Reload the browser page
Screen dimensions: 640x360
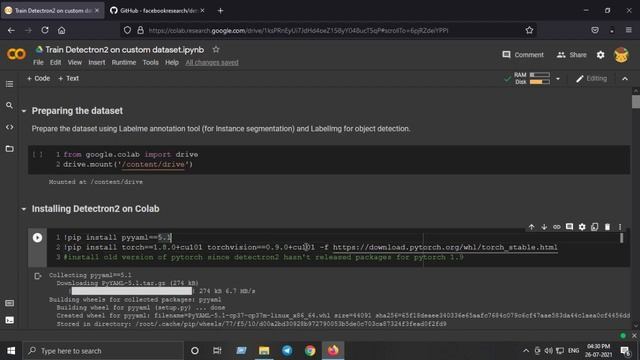[45, 30]
